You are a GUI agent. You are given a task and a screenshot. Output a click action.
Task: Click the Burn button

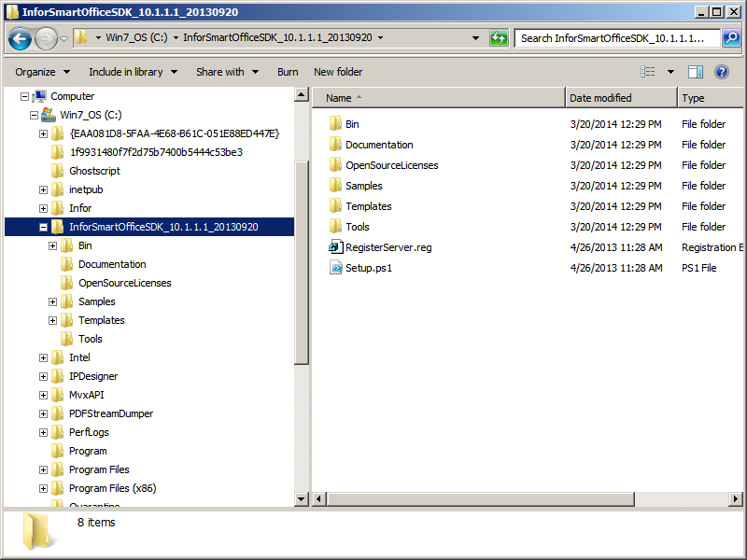click(288, 72)
